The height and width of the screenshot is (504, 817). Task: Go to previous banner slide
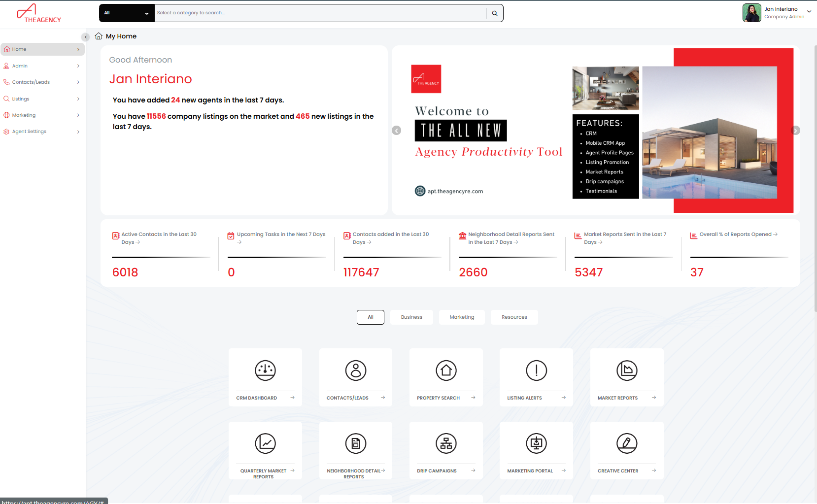pos(397,131)
